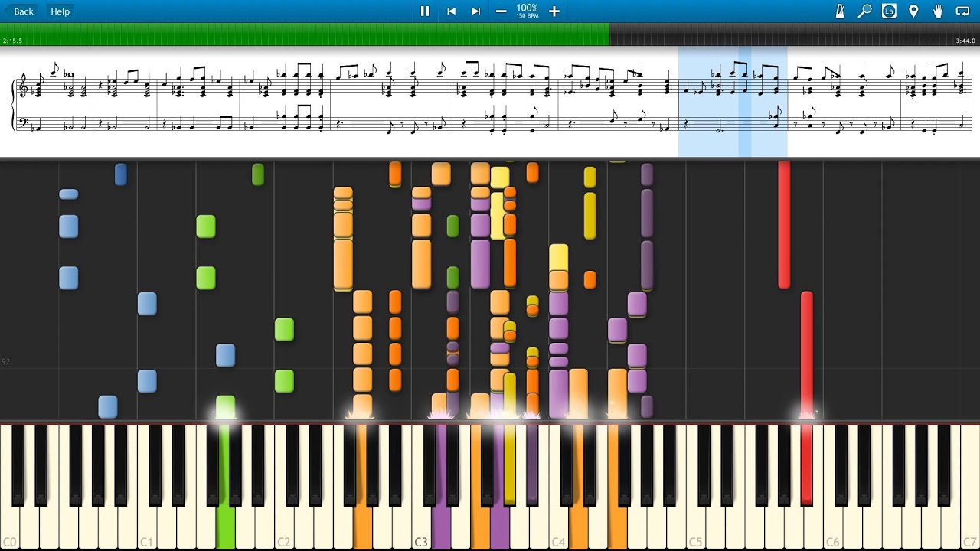Image resolution: width=980 pixels, height=551 pixels.
Task: Seek in the green song progress bar
Action: [306, 34]
